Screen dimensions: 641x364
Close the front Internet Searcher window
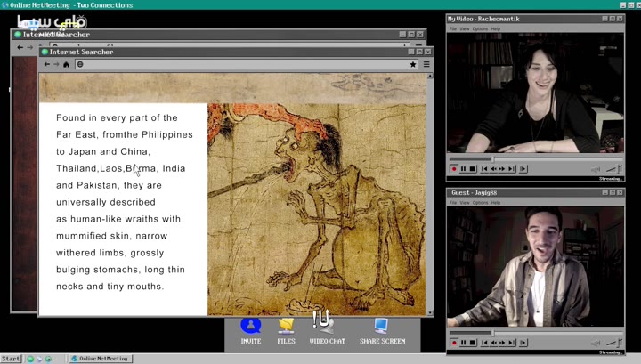click(x=427, y=52)
